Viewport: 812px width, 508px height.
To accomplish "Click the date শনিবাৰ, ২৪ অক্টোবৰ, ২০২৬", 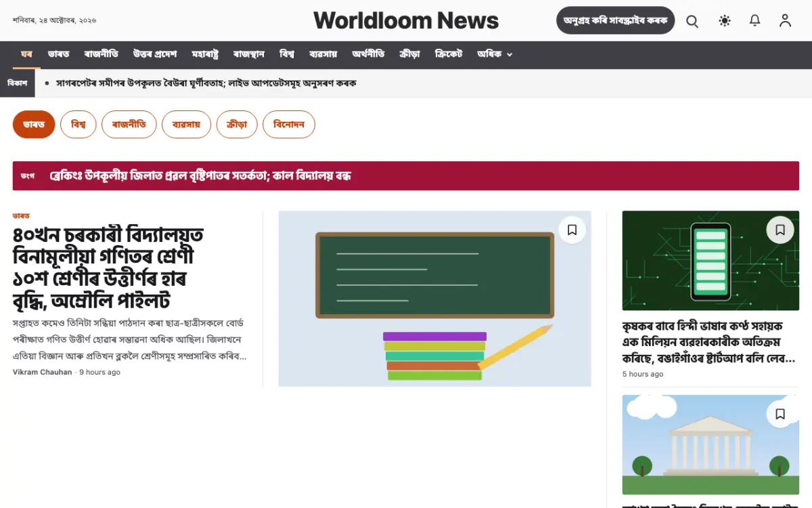I will [x=55, y=20].
